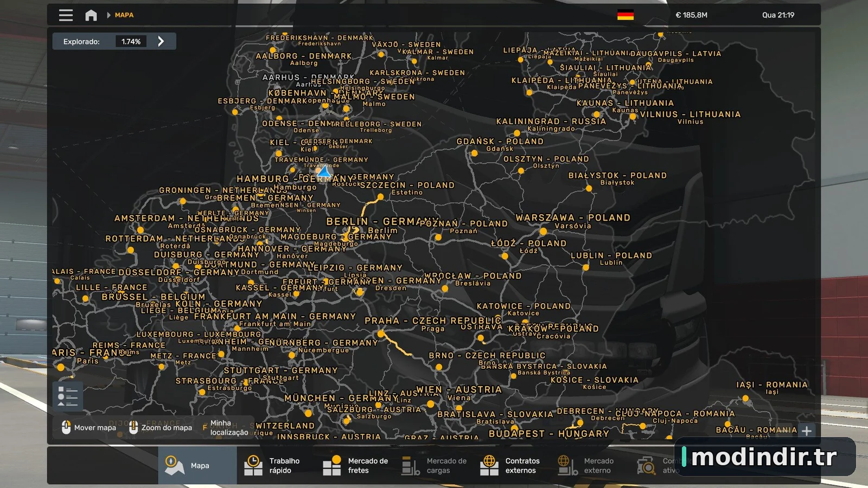868x488 pixels.
Task: Click the Olsztyn city marker
Action: pyautogui.click(x=521, y=171)
